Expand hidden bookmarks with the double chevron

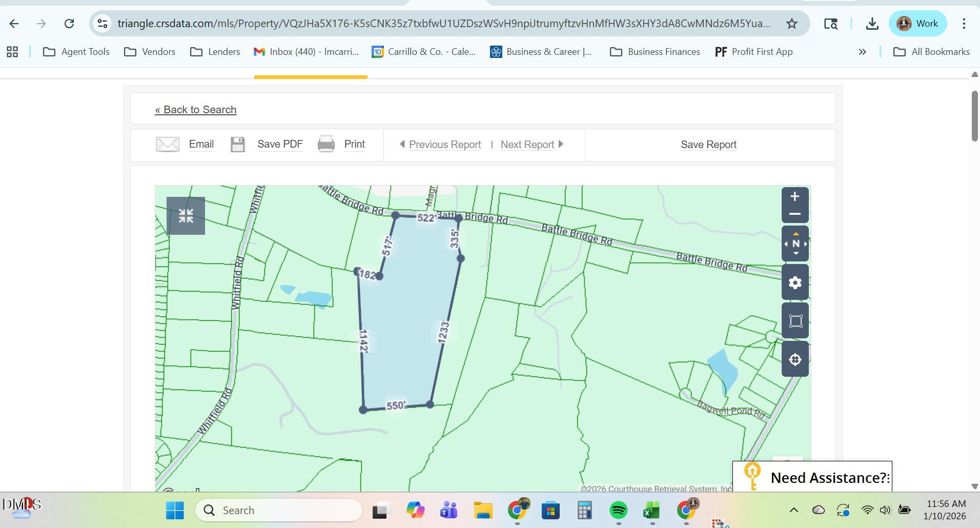[863, 51]
